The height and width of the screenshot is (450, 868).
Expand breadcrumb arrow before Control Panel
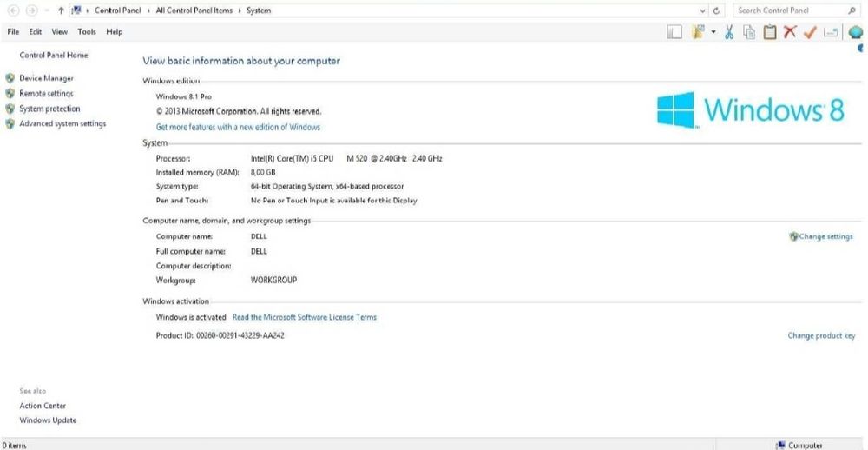88,10
